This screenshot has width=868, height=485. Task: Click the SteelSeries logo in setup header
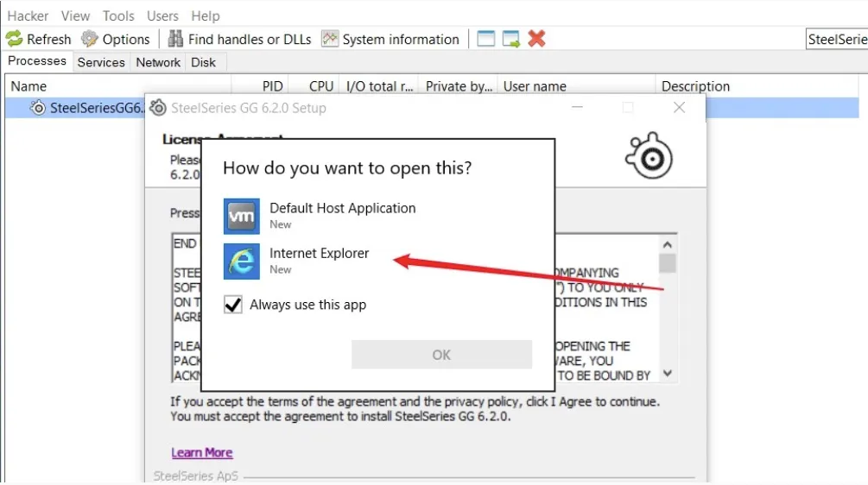pos(649,156)
